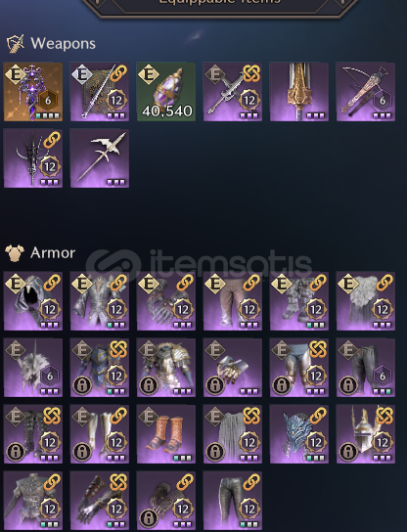Select the crossbow weapon with level 6 badge
The image size is (407, 532).
click(366, 92)
